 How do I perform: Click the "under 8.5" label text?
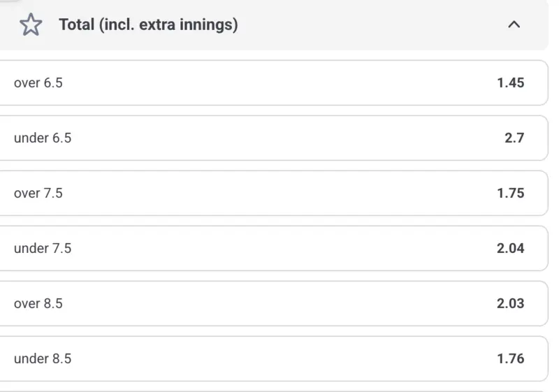(42, 358)
